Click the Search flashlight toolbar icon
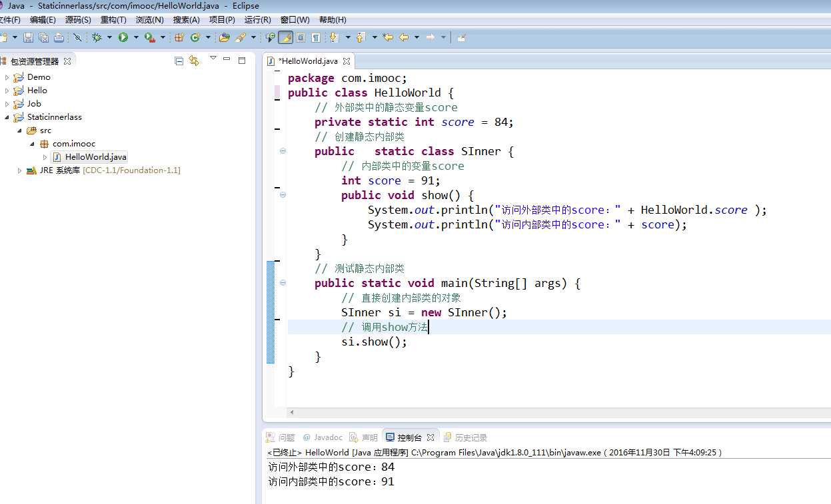 pos(241,38)
